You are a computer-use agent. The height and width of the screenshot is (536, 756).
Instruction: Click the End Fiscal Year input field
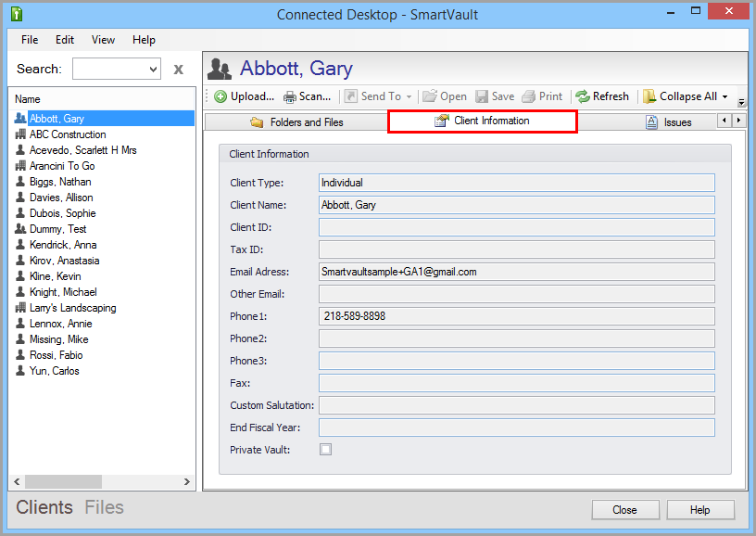click(x=516, y=428)
